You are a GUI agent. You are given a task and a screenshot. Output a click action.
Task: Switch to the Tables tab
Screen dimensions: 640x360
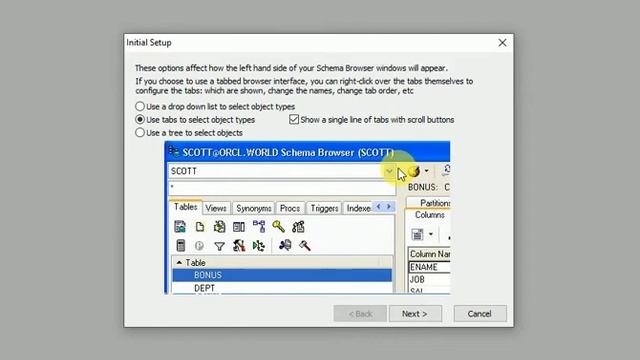tap(186, 207)
